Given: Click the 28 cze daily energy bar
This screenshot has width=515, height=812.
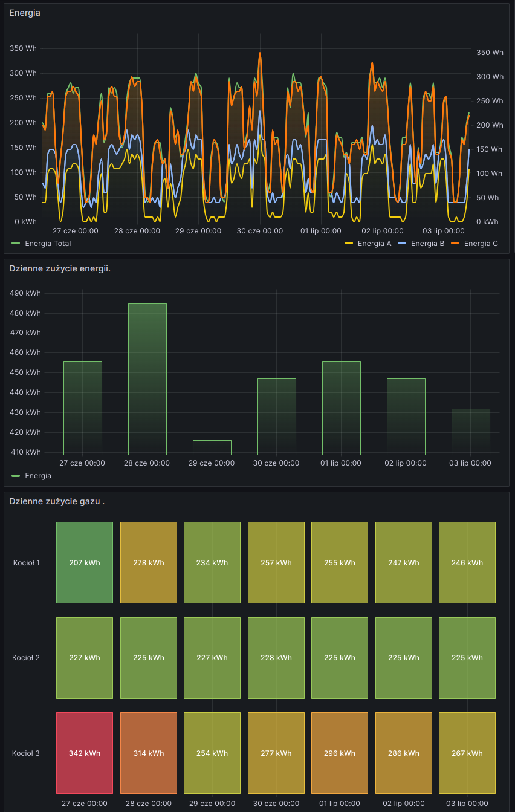Looking at the screenshot, I should pos(147,378).
